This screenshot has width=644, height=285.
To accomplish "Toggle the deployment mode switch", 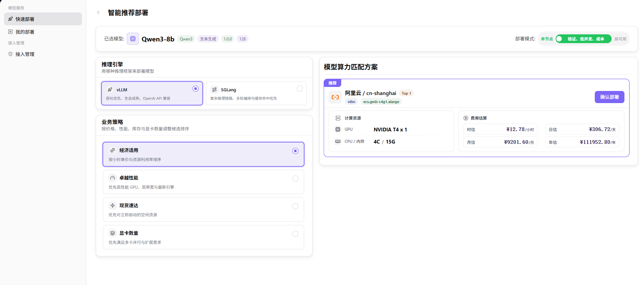I will (x=584, y=39).
